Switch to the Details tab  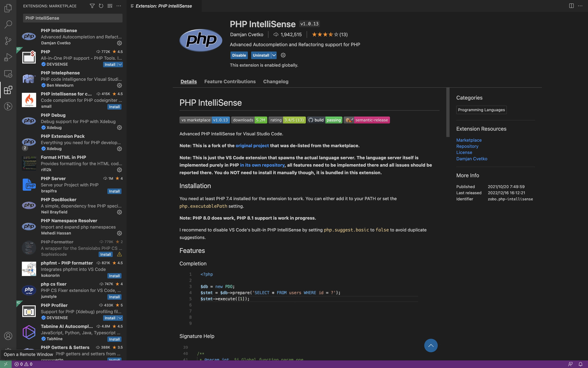(x=189, y=82)
